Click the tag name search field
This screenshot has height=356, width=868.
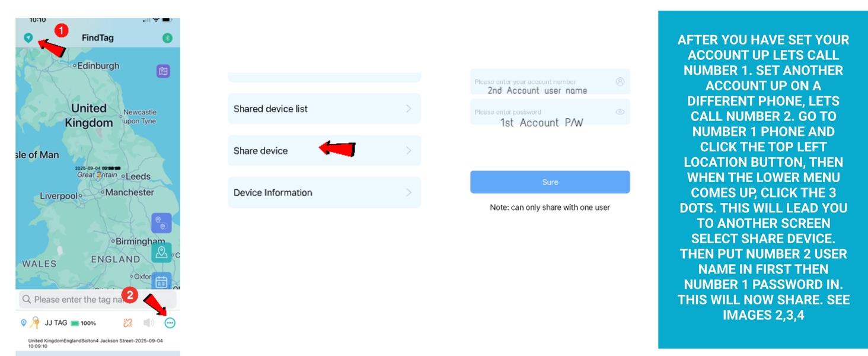(x=97, y=299)
